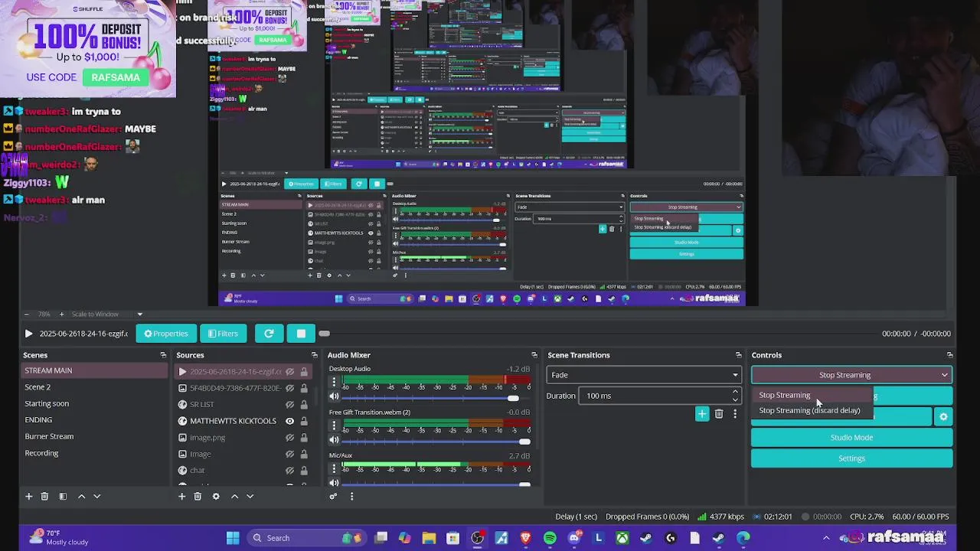Unlock the SR LIST source
The width and height of the screenshot is (980, 551).
(x=304, y=405)
